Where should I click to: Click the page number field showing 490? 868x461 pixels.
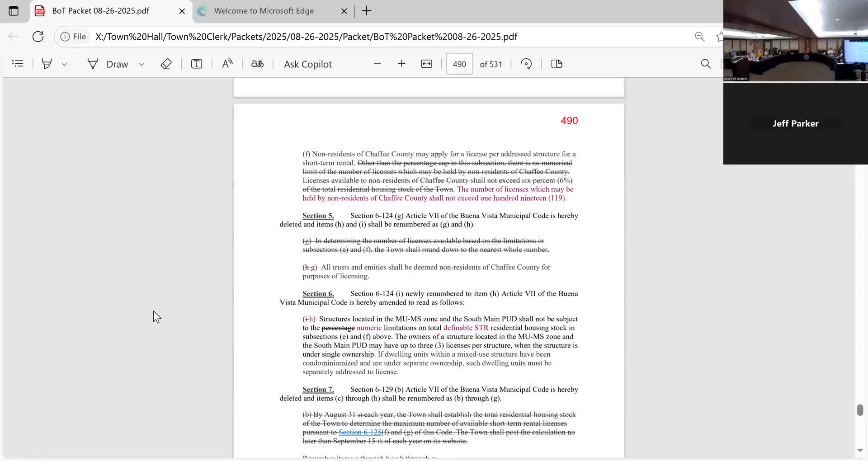point(459,64)
